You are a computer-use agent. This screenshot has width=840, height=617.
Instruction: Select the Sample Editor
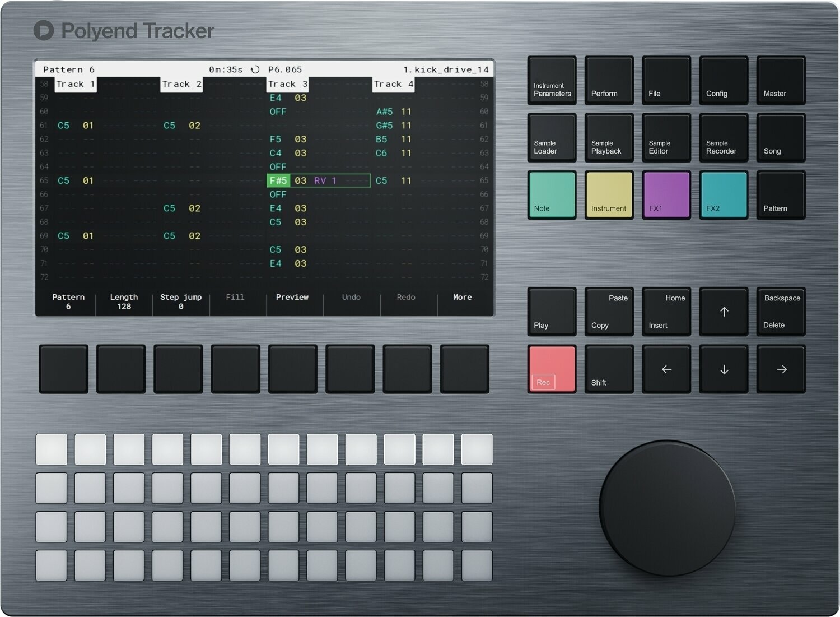pos(666,137)
